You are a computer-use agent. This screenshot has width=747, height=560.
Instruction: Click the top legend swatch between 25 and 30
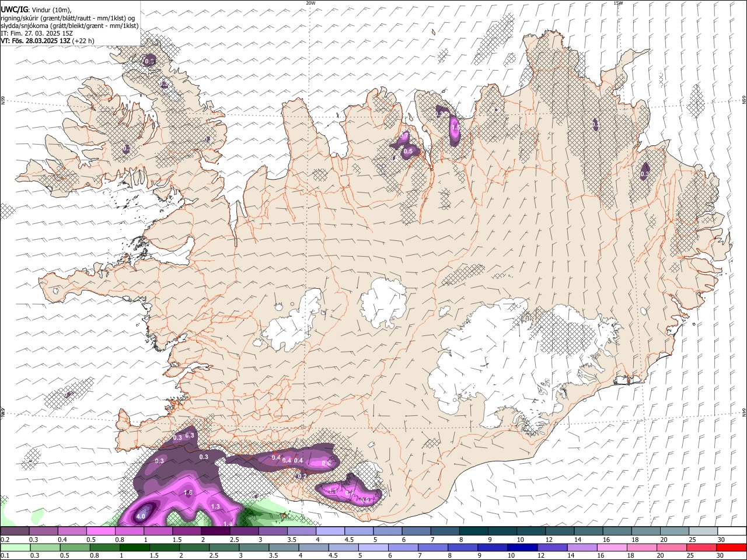(x=704, y=531)
